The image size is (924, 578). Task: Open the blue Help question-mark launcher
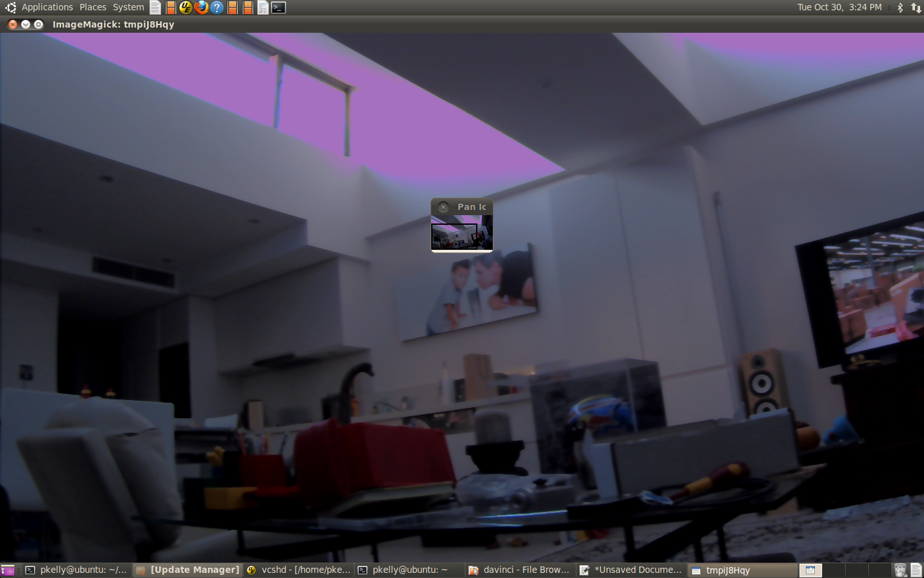(x=217, y=7)
